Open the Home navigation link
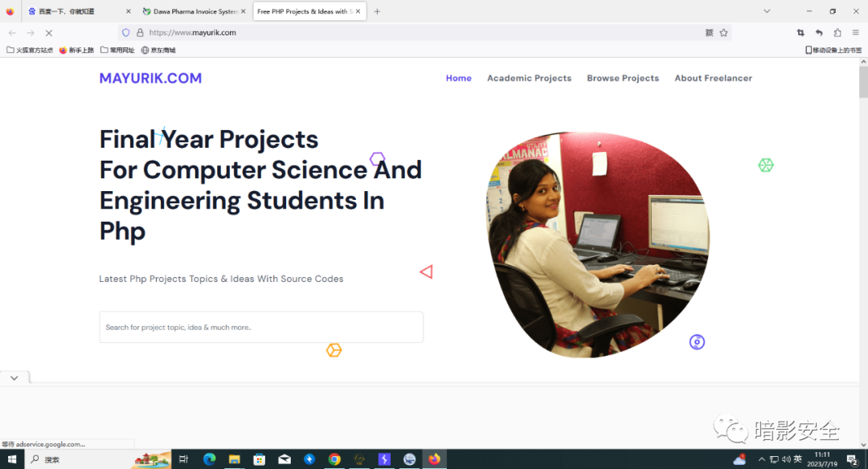Viewport: 868px width, 469px height. click(x=459, y=78)
